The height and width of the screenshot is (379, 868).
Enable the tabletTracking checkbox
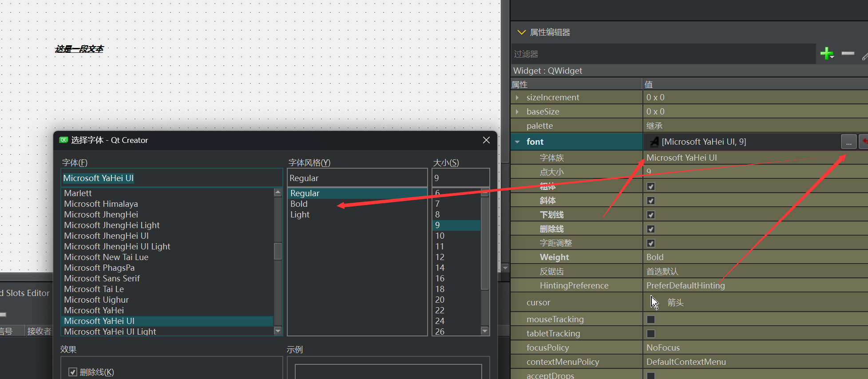[x=651, y=334]
